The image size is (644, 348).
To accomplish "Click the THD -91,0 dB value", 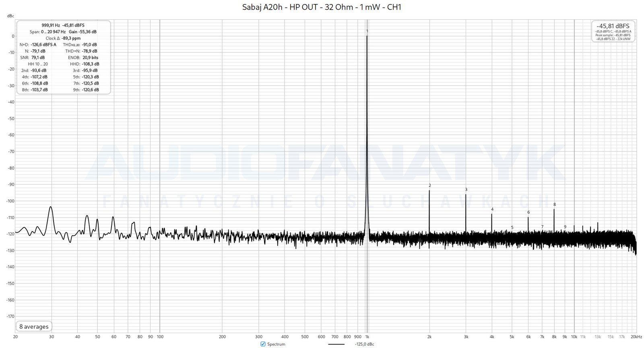I will [x=89, y=45].
